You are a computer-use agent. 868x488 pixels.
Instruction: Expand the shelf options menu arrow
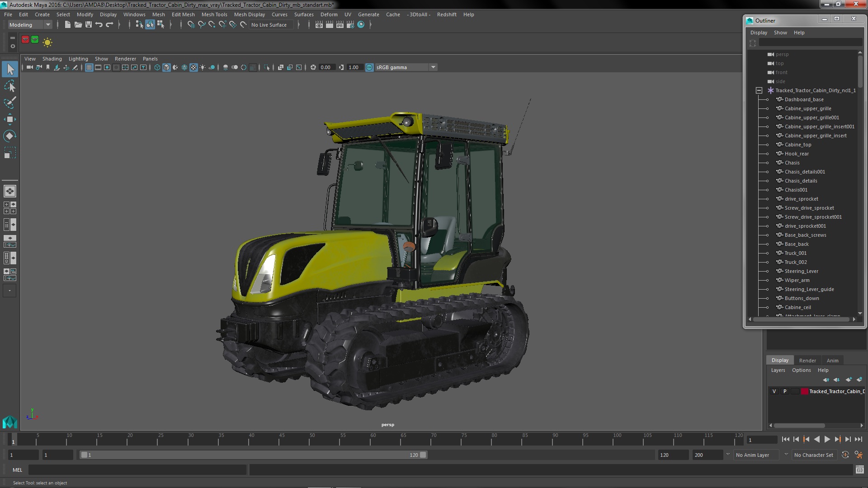13,46
